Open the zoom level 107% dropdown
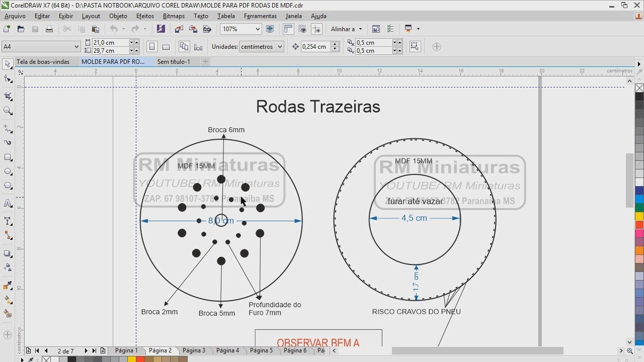Image resolution: width=644 pixels, height=362 pixels. point(257,29)
